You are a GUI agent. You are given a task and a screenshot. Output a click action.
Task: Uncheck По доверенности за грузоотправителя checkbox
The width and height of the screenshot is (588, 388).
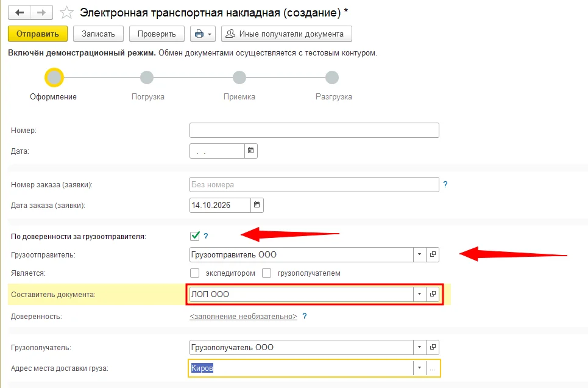coord(195,236)
